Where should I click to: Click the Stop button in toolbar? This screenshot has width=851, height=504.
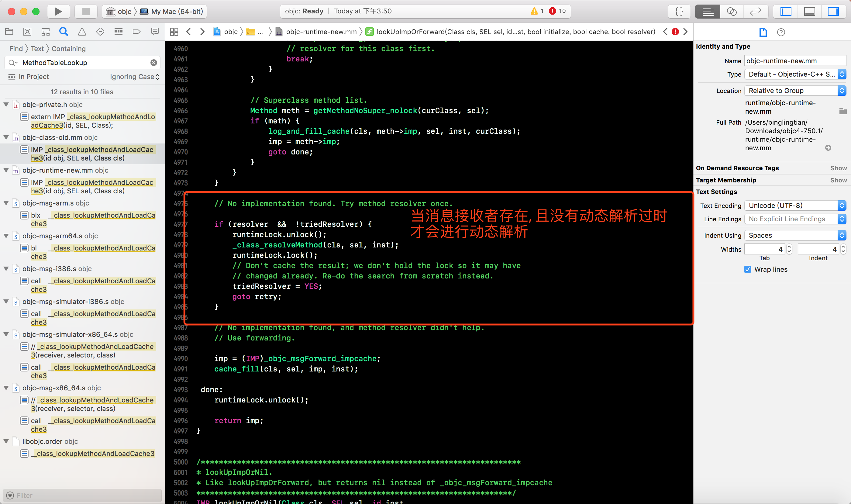point(86,12)
